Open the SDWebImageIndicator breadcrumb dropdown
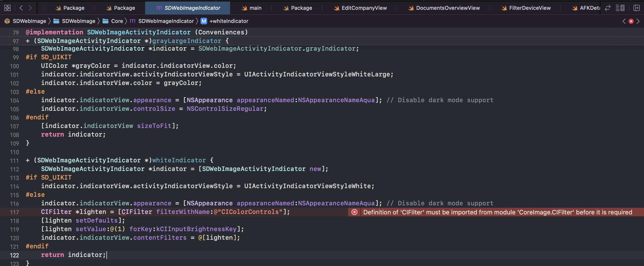644x266 pixels. point(166,21)
